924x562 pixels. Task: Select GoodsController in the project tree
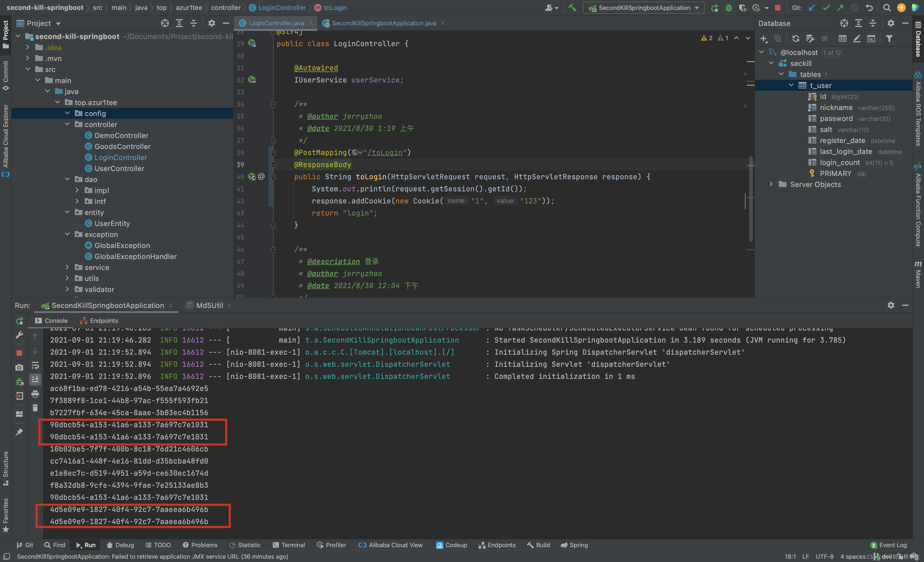click(x=122, y=147)
